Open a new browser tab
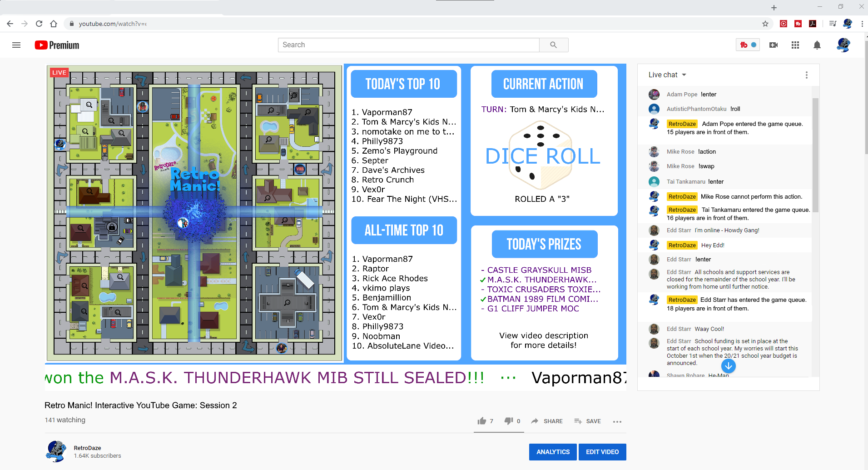The height and width of the screenshot is (470, 868). pos(774,8)
